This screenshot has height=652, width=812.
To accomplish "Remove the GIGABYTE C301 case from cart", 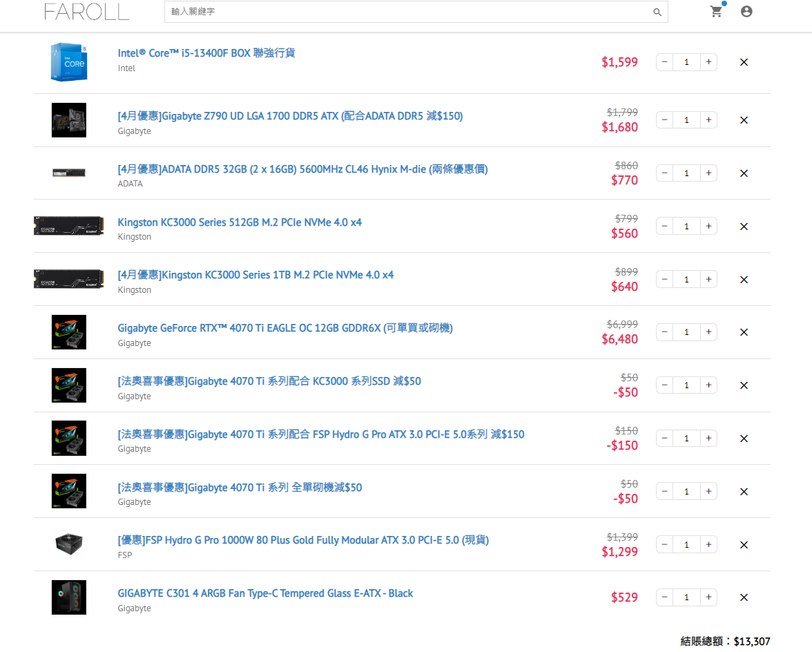I will coord(744,597).
